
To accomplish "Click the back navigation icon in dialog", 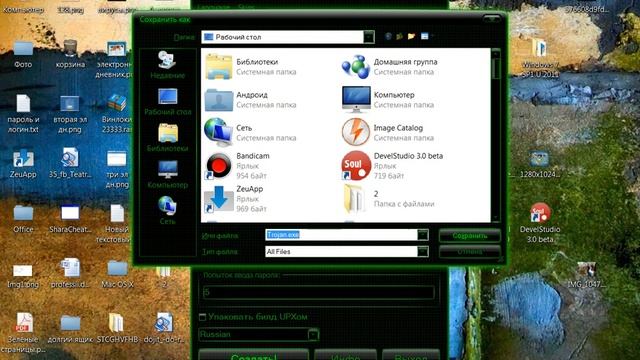I will tap(388, 36).
